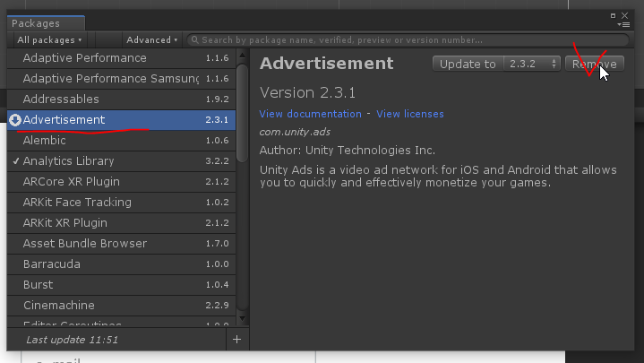Click the download icon beside Advertisement
This screenshot has height=363, width=644.
15,120
